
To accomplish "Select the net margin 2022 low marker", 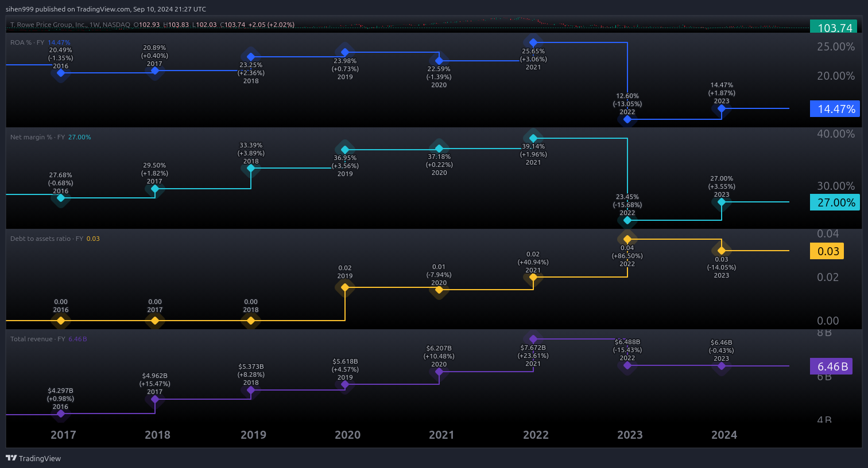I will pos(627,220).
